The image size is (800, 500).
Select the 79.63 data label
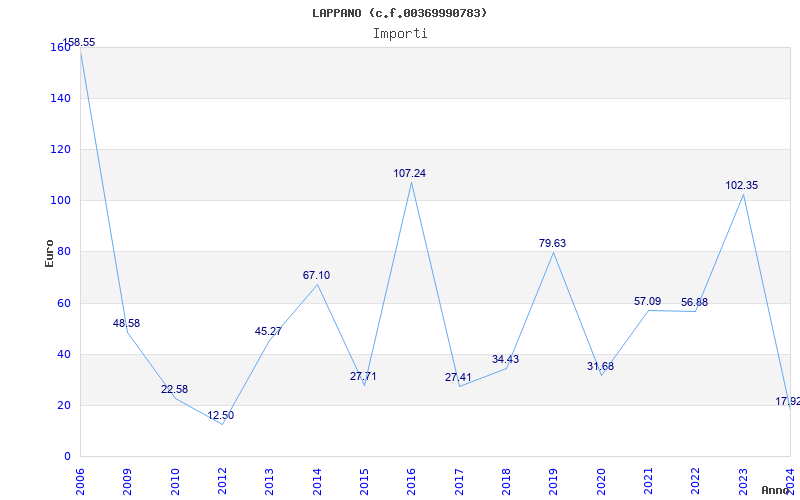tap(553, 243)
